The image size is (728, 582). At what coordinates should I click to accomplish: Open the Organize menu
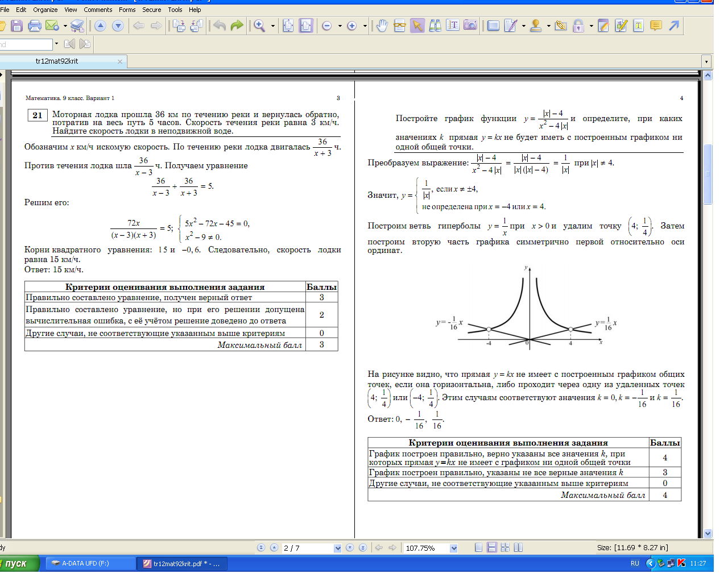(45, 10)
